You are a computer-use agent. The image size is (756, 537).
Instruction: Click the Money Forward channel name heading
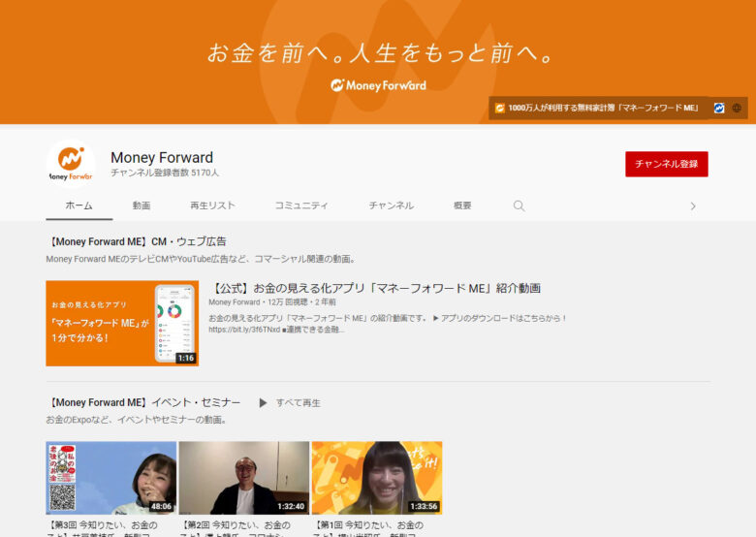(162, 158)
